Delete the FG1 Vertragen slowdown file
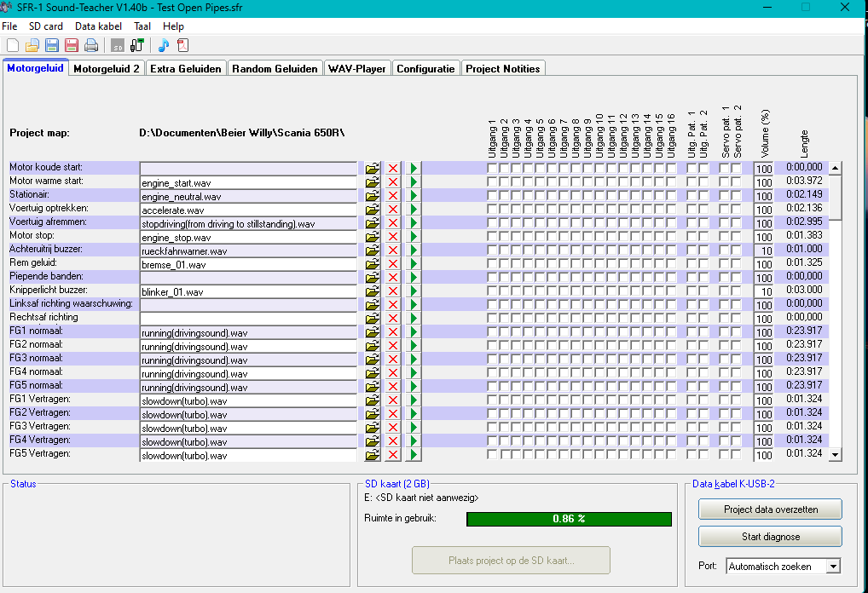This screenshot has width=868, height=593. click(x=393, y=400)
